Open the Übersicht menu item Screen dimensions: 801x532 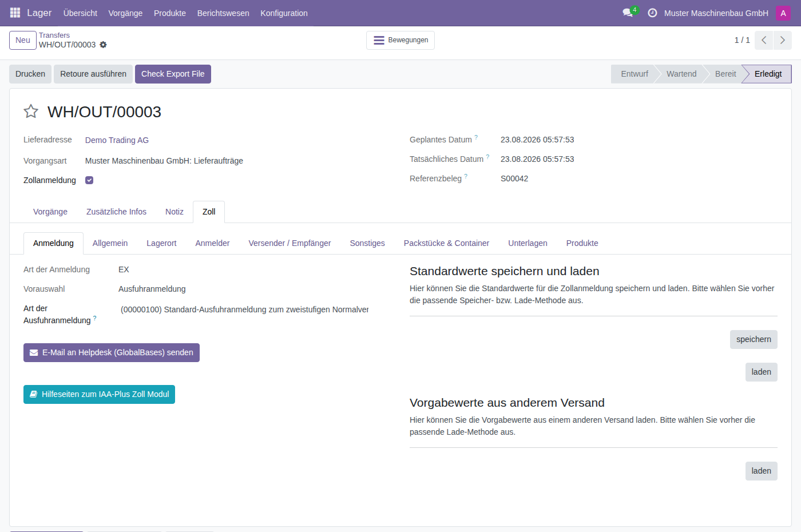(80, 13)
